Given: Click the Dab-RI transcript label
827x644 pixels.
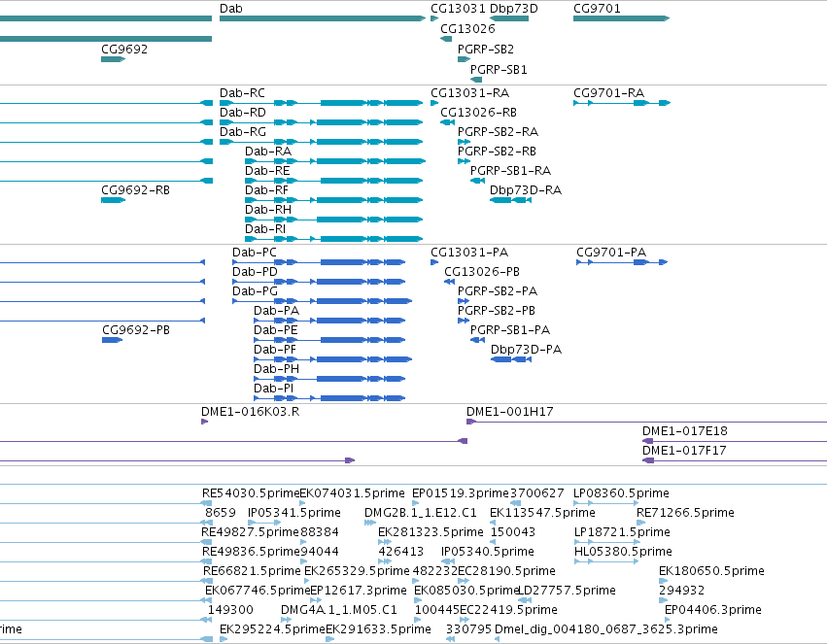Looking at the screenshot, I should tap(265, 229).
